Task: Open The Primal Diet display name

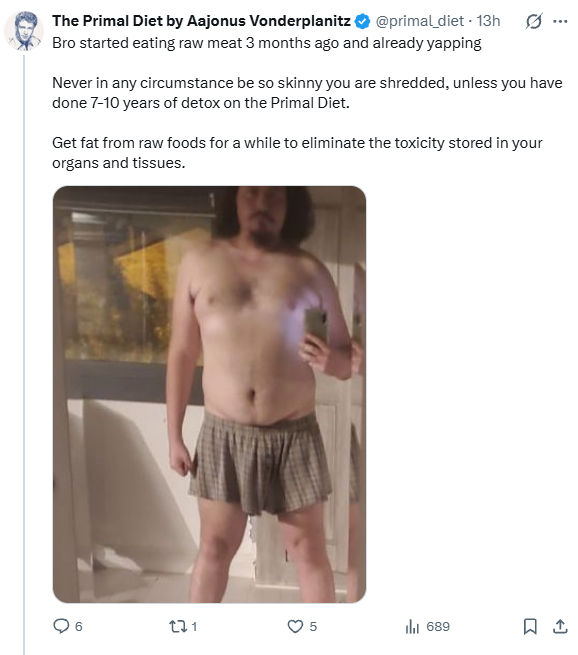Action: (201, 20)
